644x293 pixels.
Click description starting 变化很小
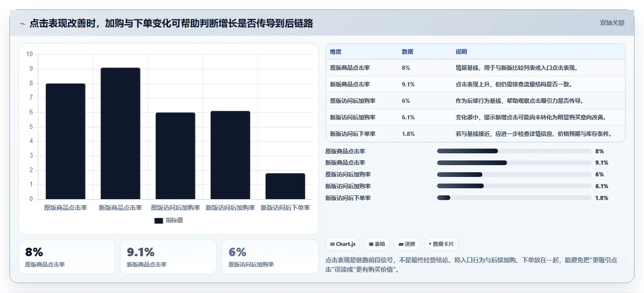coord(531,117)
